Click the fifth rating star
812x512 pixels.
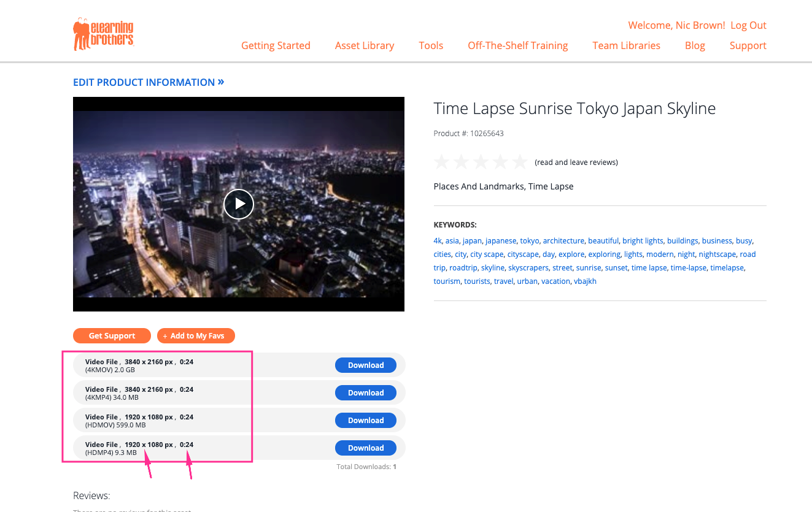tap(520, 162)
